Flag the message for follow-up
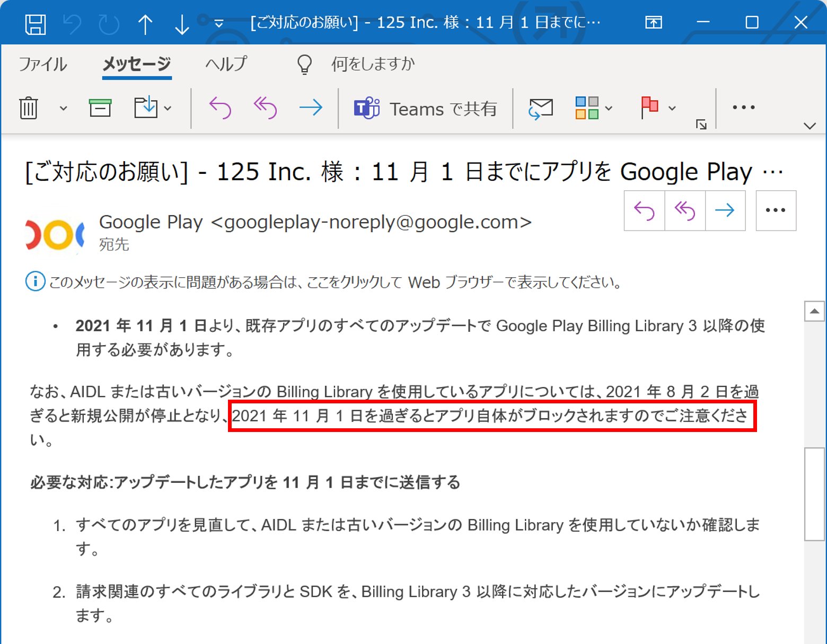 [x=649, y=108]
